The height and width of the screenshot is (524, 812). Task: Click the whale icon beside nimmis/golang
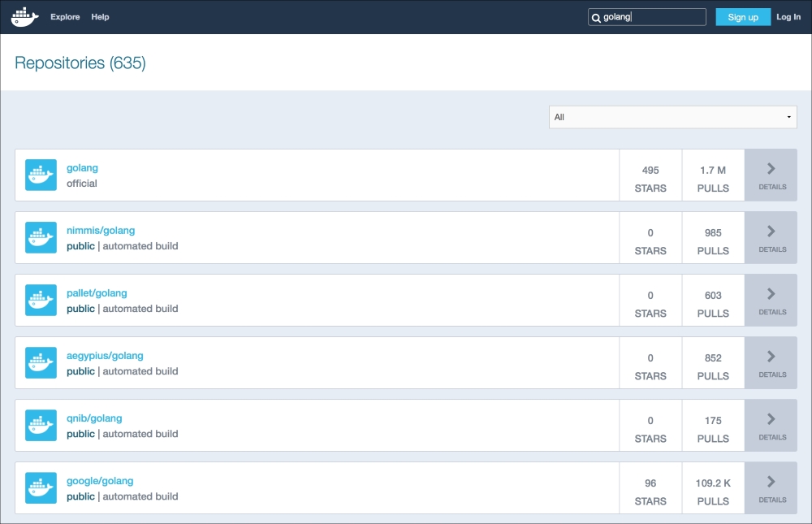coord(41,238)
